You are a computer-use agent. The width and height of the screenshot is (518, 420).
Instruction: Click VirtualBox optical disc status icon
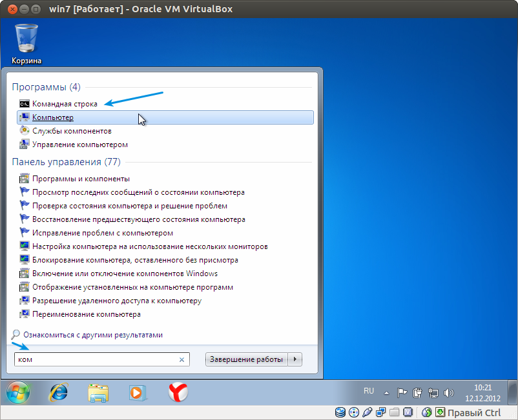pyautogui.click(x=354, y=412)
